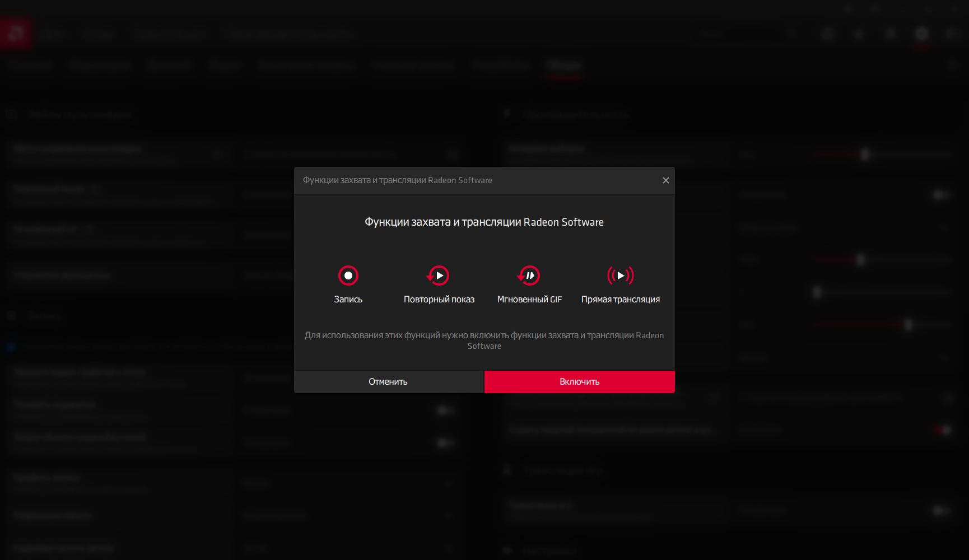Cancel the dialog with Отменить

click(388, 382)
